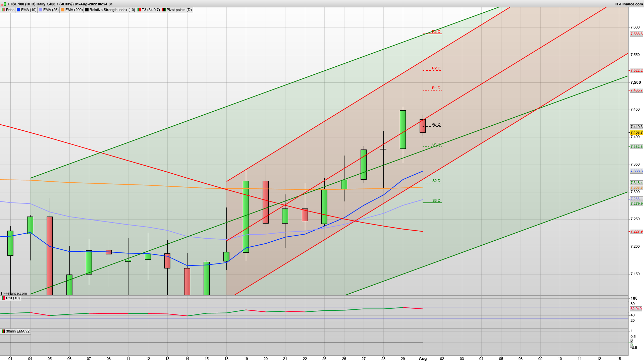644x362 pixels.
Task: Click the 29 date label on the time axis
Action: [403, 358]
